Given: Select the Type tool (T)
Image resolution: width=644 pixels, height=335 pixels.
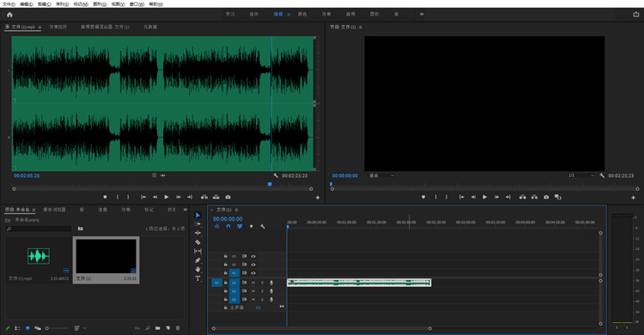Looking at the screenshot, I should 197,278.
